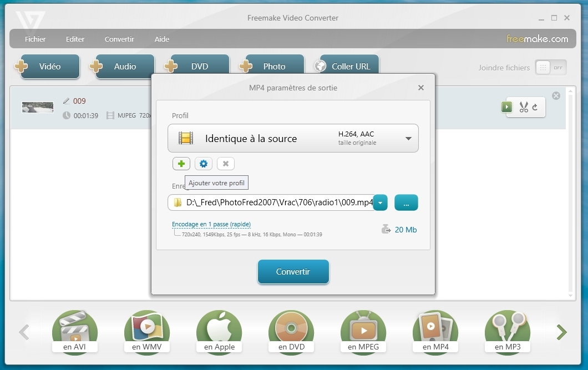Choose the en MP4 output format
Viewport: 588px width, 370px height.
[x=435, y=332]
